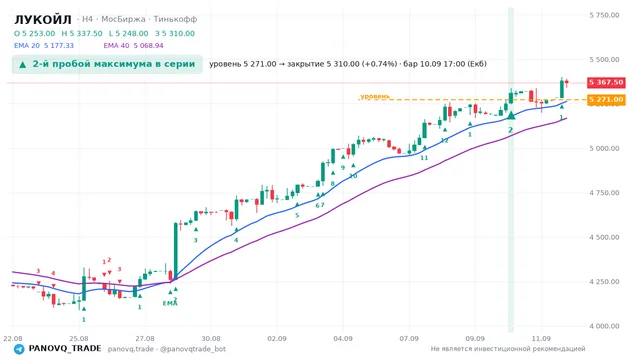
Task: Click the 11.09 date axis label
Action: pyautogui.click(x=541, y=339)
